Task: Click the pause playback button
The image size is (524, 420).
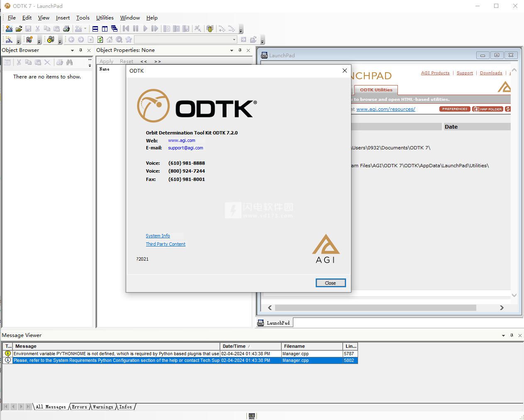Action: [x=136, y=29]
